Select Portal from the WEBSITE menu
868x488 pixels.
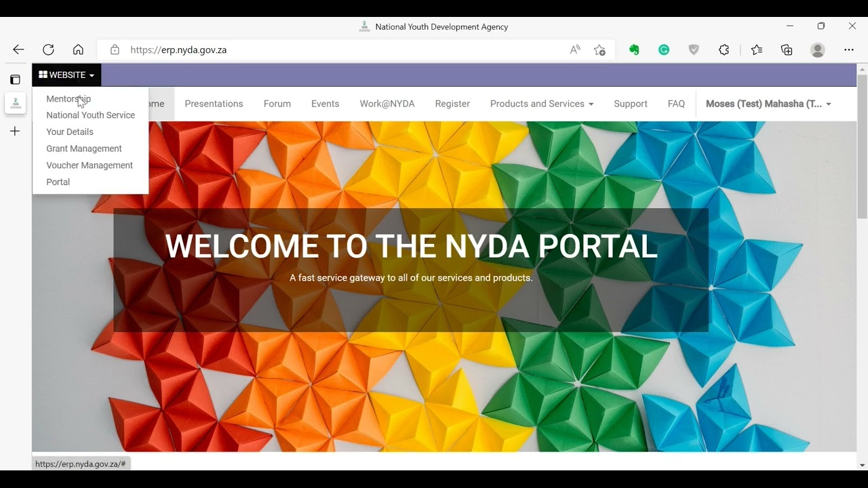pyautogui.click(x=58, y=182)
